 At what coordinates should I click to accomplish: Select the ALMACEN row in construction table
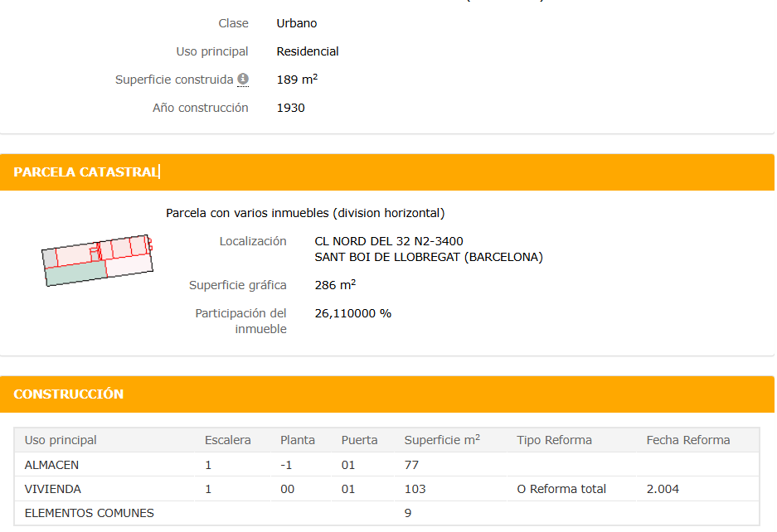tap(386, 465)
